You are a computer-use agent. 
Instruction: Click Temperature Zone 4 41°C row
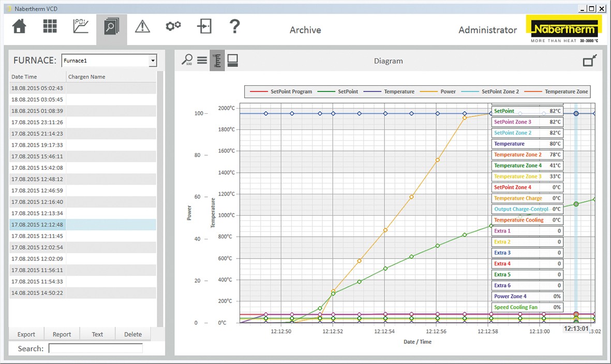(527, 165)
